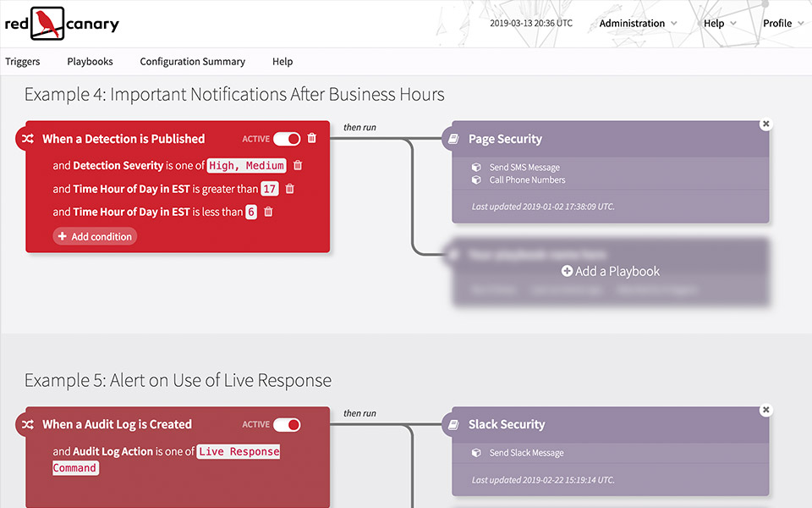Screen dimensions: 812x508
Task: Click the Red Canary logo
Action: 61,24
